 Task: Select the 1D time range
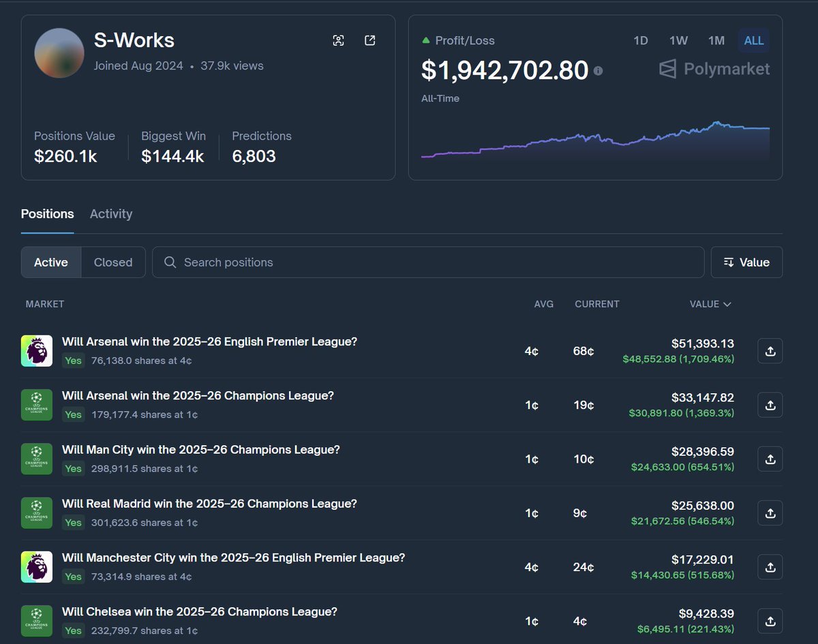[641, 40]
